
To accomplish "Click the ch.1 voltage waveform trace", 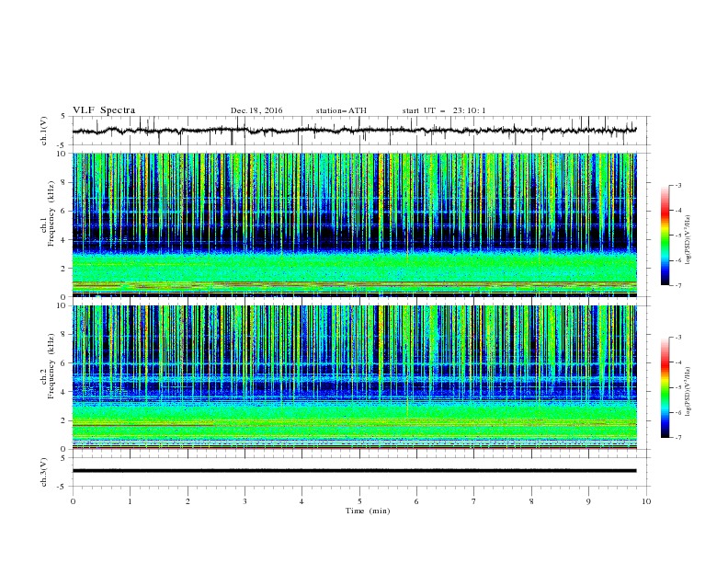I will coord(354,131).
